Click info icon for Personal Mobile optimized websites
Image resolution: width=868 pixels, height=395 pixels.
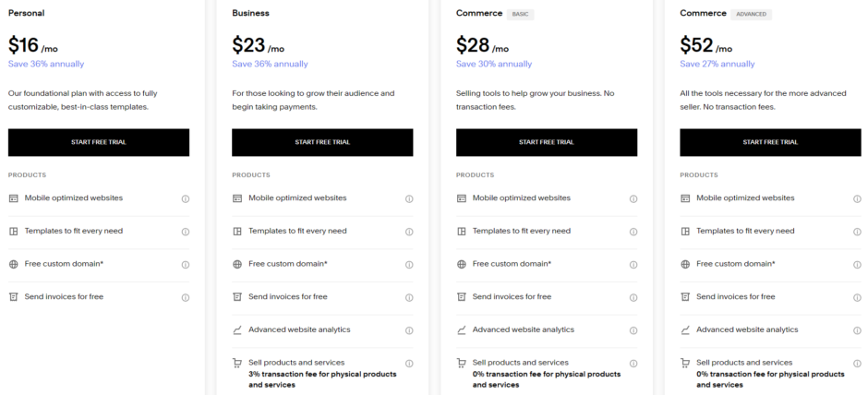click(x=186, y=198)
